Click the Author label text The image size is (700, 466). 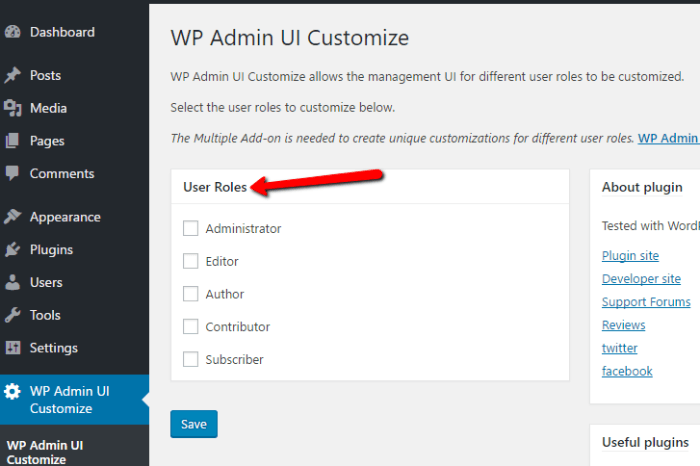click(x=225, y=294)
